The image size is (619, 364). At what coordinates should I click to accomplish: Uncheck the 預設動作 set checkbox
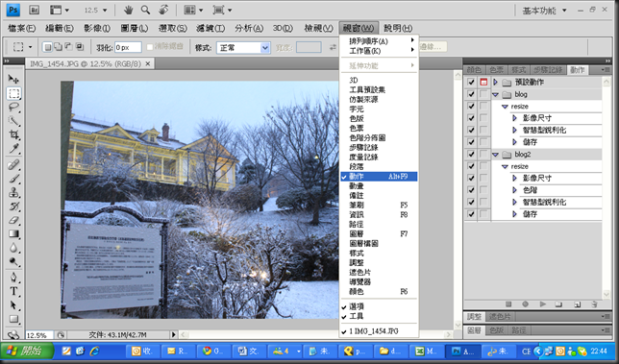tap(471, 82)
